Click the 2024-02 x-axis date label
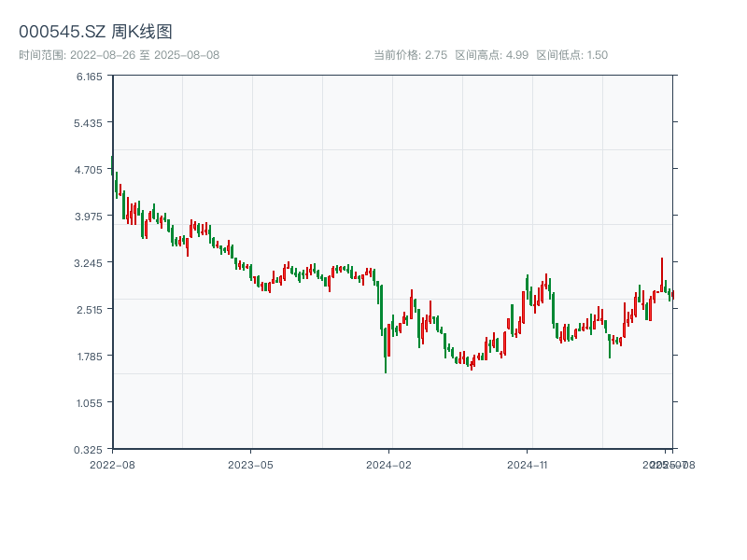Image resolution: width=747 pixels, height=560 pixels. tap(389, 464)
